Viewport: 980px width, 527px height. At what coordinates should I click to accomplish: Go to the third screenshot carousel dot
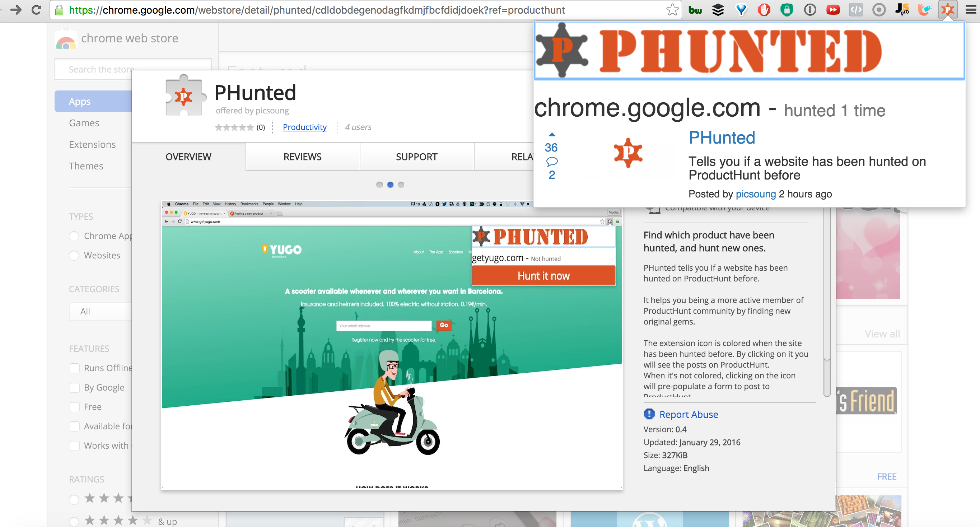click(x=401, y=185)
